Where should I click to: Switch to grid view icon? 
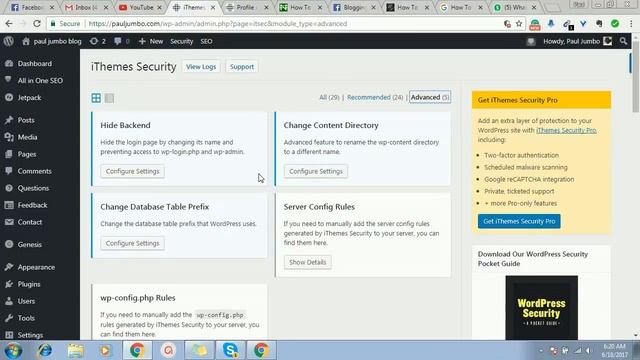[x=96, y=98]
